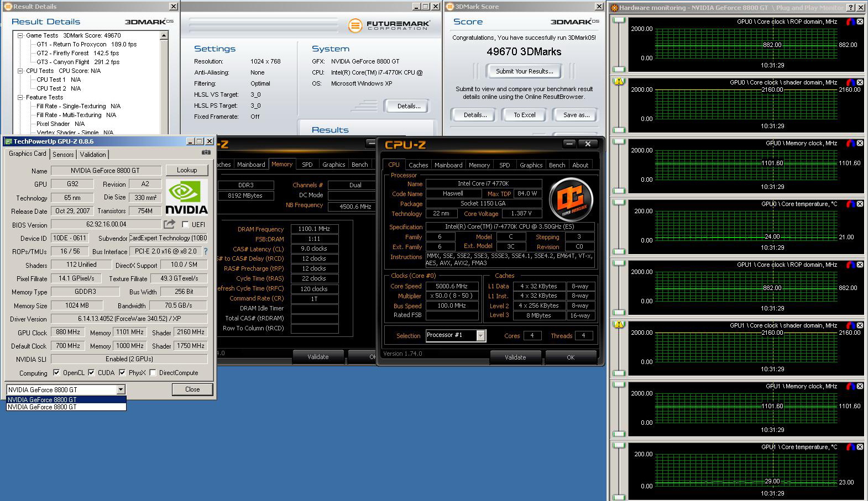Open SPD tab in background CPU-Z window
The height and width of the screenshot is (501, 868).
(307, 165)
